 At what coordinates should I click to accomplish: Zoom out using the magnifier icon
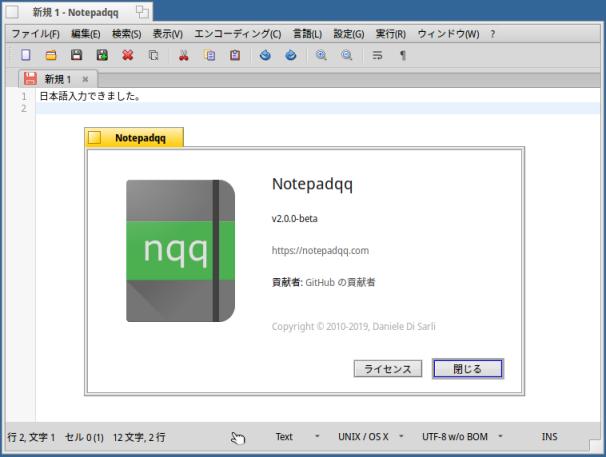point(347,55)
